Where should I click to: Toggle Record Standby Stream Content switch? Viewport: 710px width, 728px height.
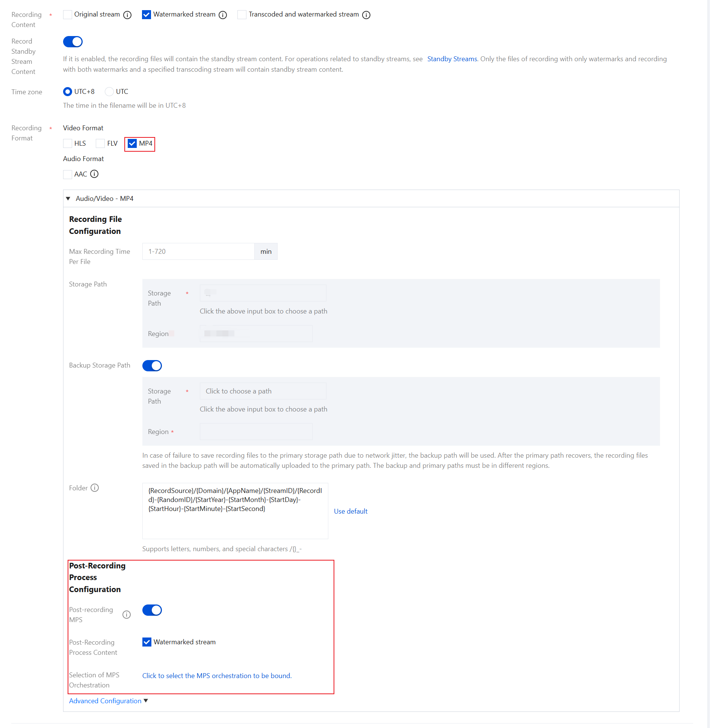(x=73, y=42)
